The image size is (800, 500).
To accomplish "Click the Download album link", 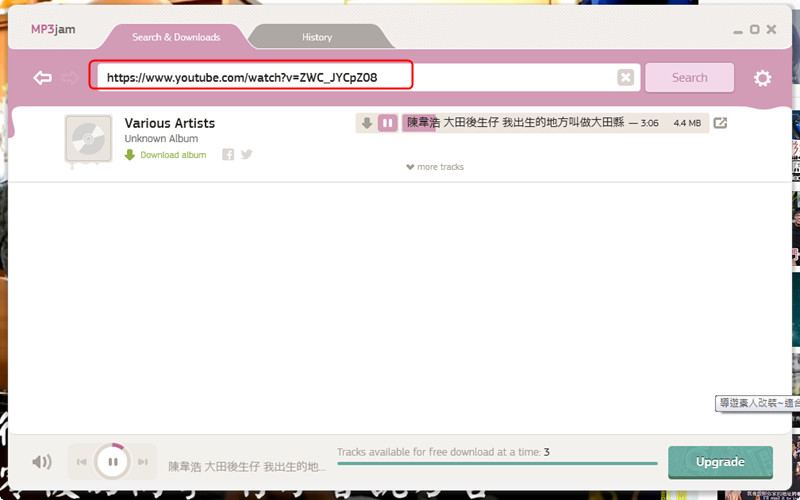I will (x=166, y=155).
